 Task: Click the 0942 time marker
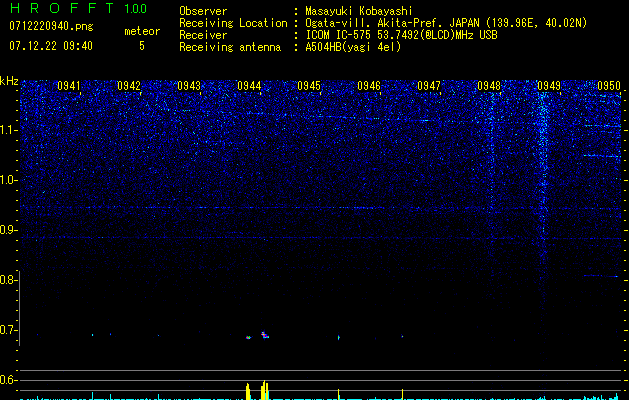[129, 86]
